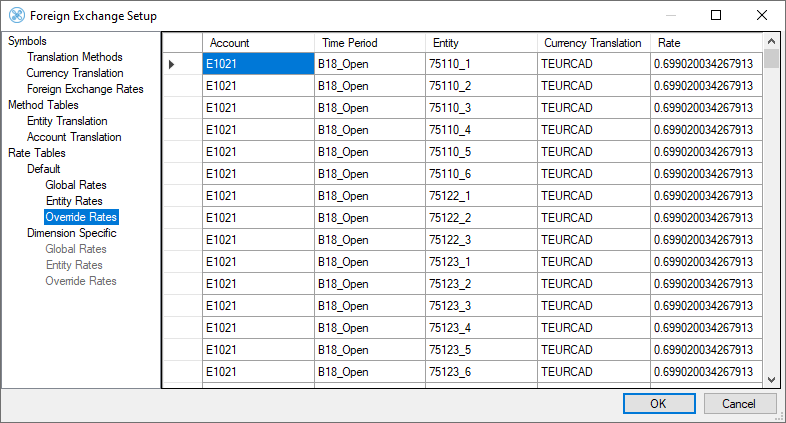This screenshot has height=423, width=786.
Task: Open Global Rates under Default
Action: click(x=76, y=185)
